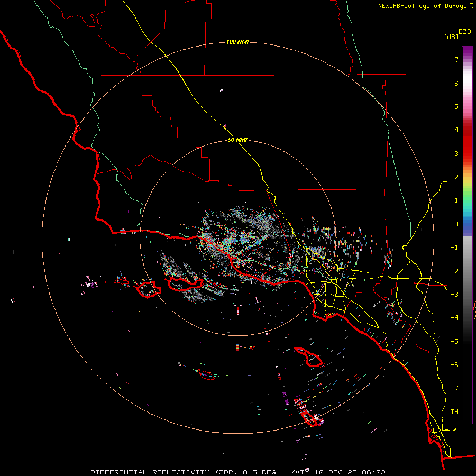Click the 'KVTX' radar site identifier
Screen dimensions: 476x476
click(x=301, y=472)
